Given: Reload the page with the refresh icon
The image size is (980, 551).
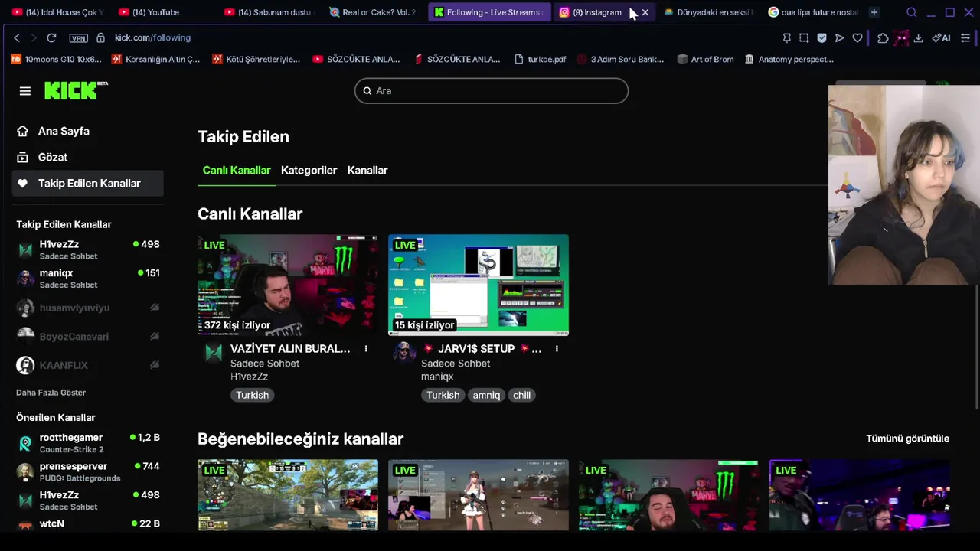Looking at the screenshot, I should tap(51, 37).
